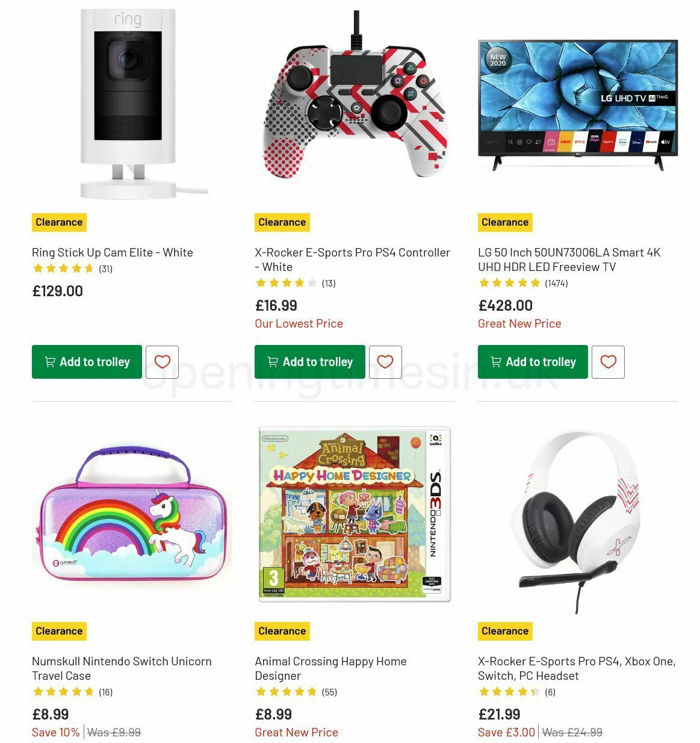Image resolution: width=700 pixels, height=743 pixels.
Task: Click the Great New Price label
Action: point(519,323)
